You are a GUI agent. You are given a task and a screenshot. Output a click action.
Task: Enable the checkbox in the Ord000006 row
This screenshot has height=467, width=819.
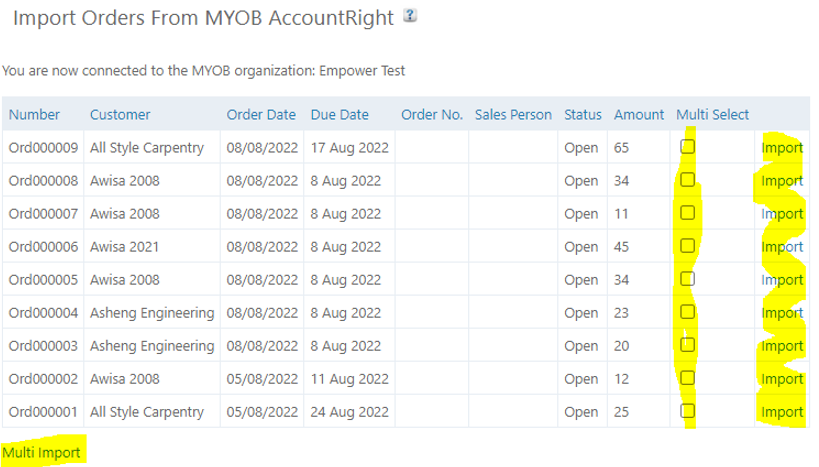[688, 247]
